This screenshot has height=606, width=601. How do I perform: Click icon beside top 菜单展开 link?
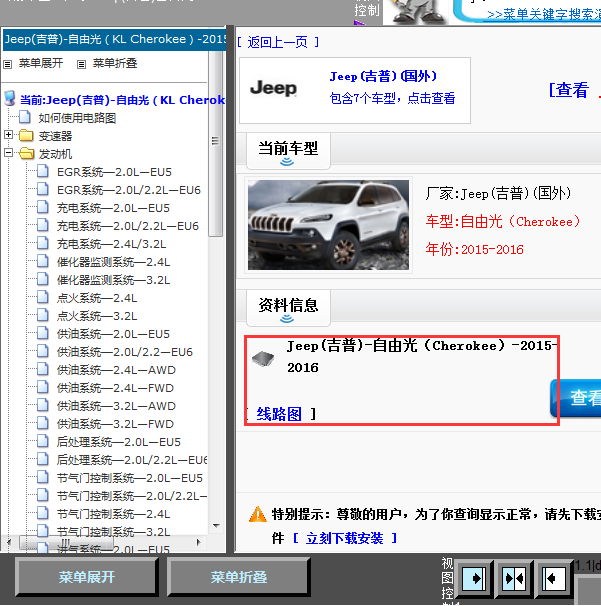8,64
